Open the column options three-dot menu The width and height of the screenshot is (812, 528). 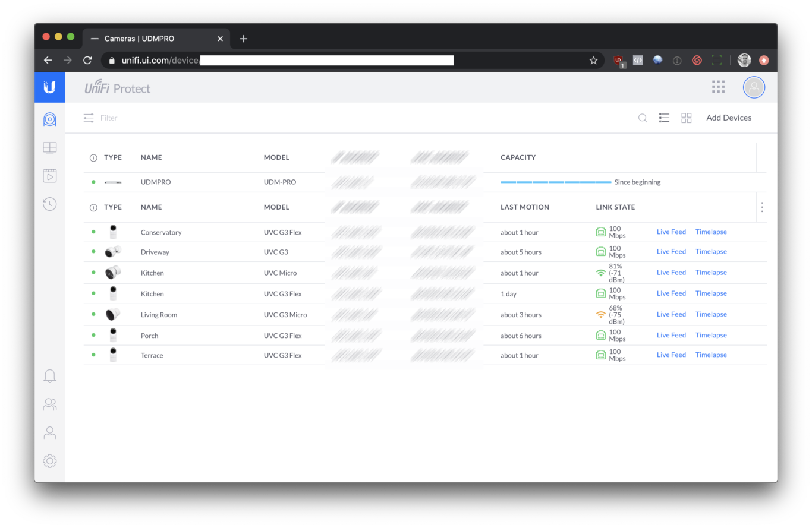[x=762, y=207]
